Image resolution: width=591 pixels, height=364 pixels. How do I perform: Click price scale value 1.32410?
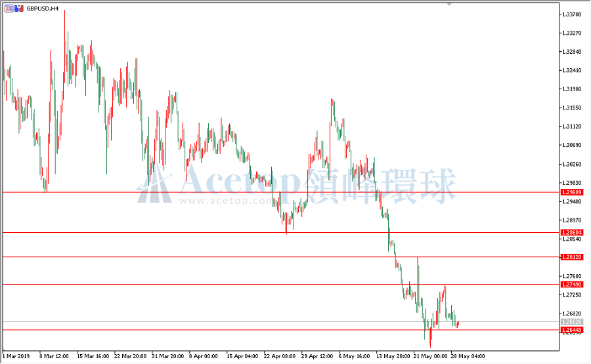[572, 70]
